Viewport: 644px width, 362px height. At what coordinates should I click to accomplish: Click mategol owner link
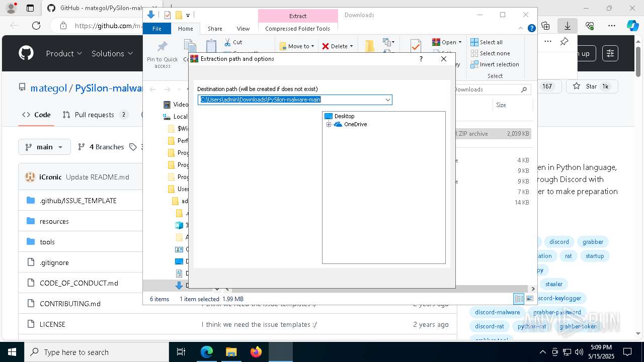tap(48, 88)
